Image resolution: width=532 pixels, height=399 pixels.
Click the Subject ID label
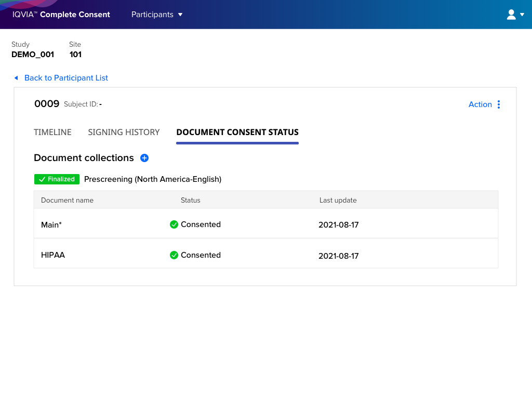click(81, 104)
